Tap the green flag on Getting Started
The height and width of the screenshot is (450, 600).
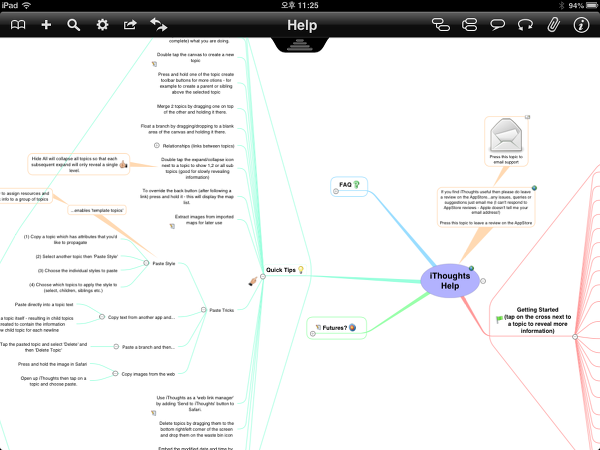click(x=499, y=319)
